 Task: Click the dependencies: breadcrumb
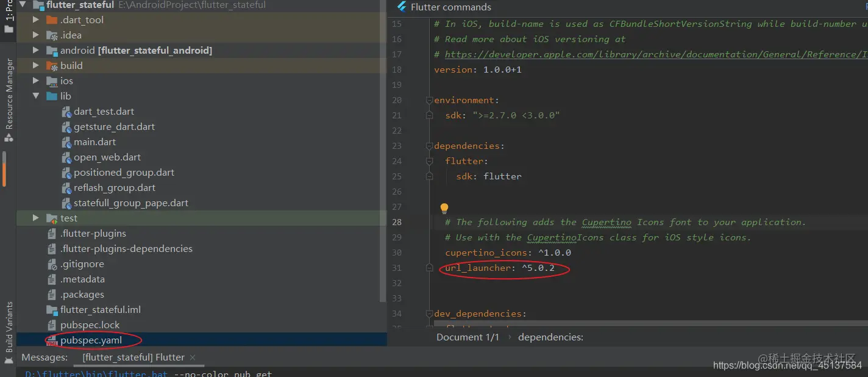coord(550,337)
